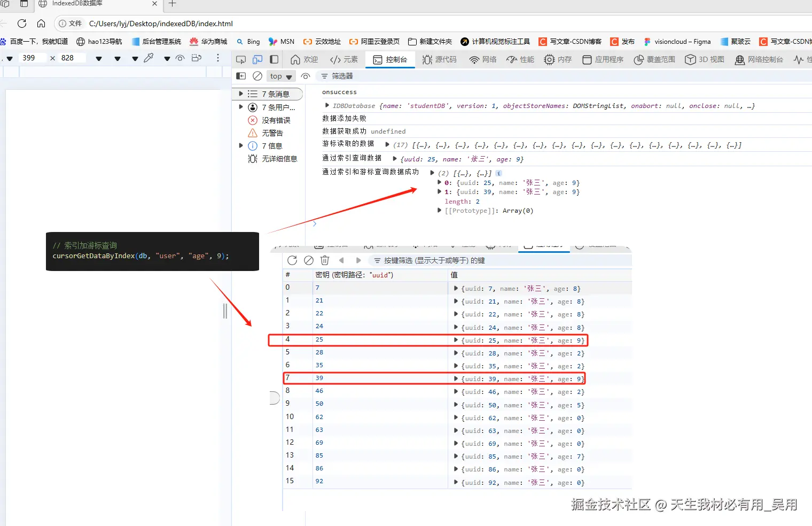The width and height of the screenshot is (812, 526).
Task: Go to next page of object store entries
Action: point(358,260)
